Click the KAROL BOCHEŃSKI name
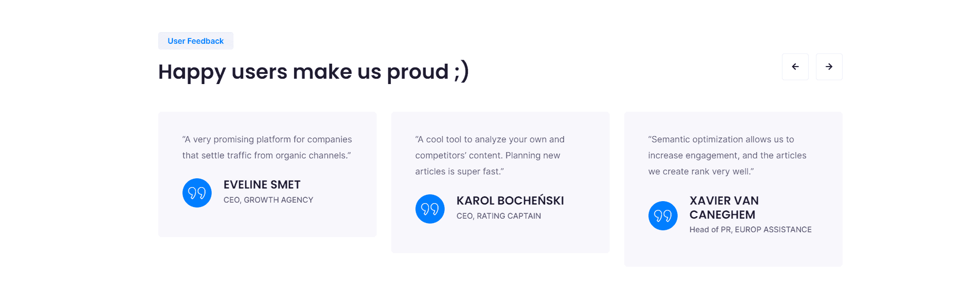This screenshot has width=980, height=293. point(510,201)
